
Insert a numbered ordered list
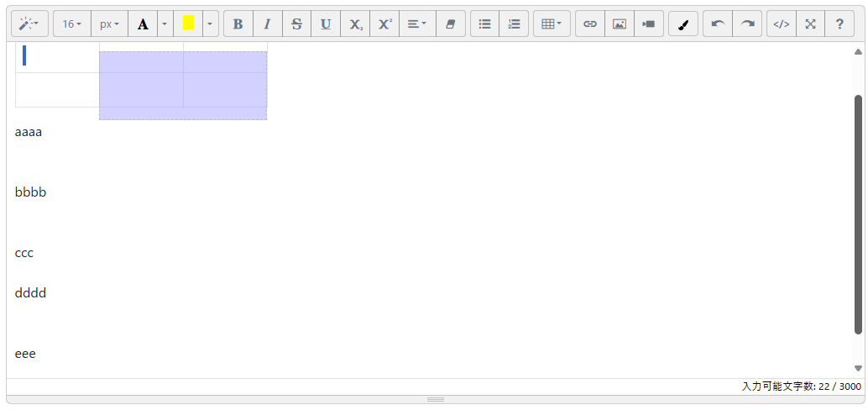coord(514,24)
